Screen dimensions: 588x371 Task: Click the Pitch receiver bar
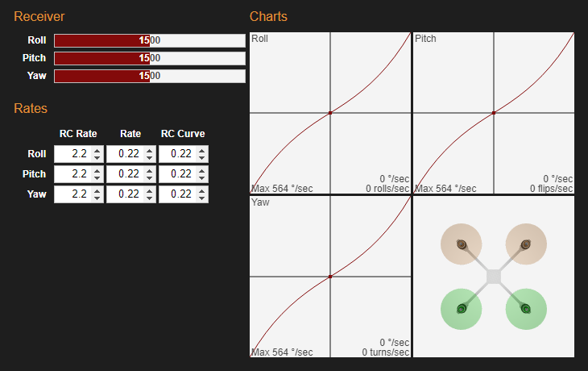(149, 58)
